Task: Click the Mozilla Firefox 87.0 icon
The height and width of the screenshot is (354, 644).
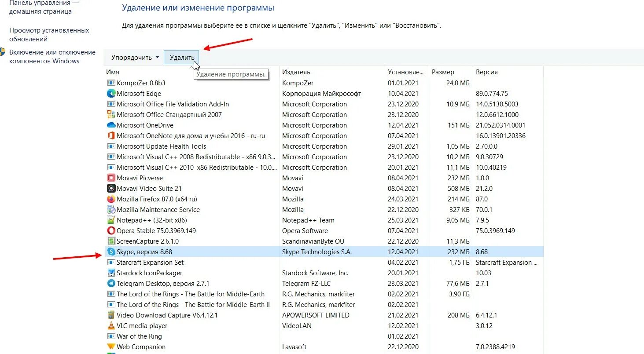Action: pos(111,199)
